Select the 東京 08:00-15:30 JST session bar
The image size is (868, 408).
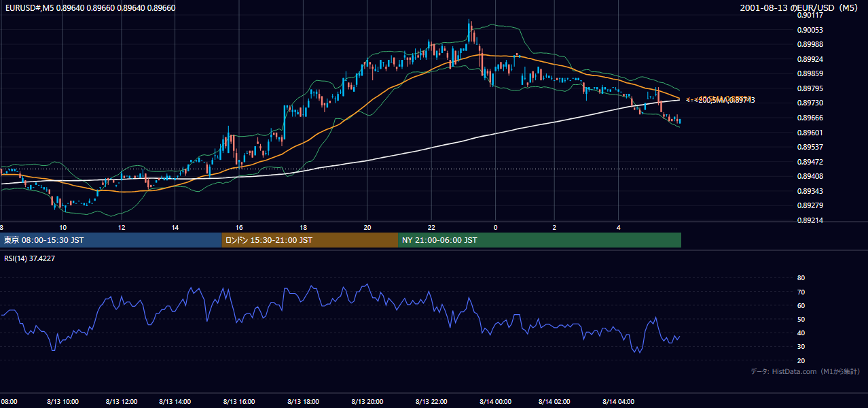(x=111, y=240)
